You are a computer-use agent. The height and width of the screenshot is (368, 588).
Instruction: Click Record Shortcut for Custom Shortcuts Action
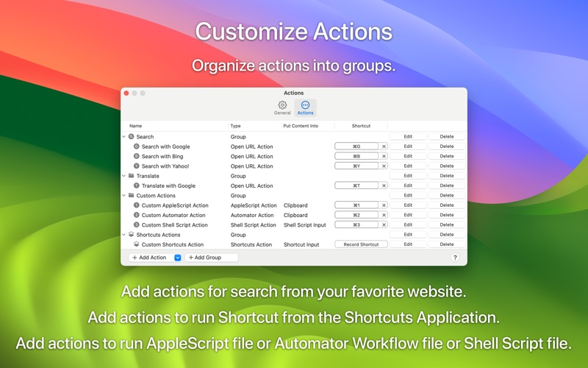click(x=361, y=244)
